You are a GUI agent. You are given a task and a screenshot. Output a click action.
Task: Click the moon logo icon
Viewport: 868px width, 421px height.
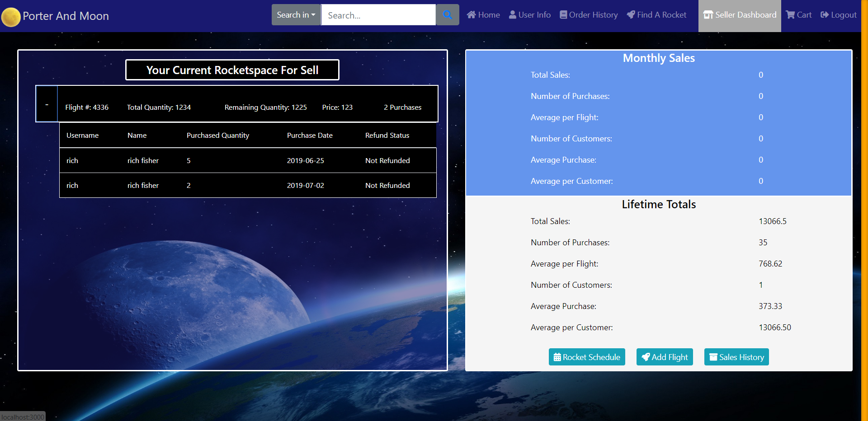[11, 17]
